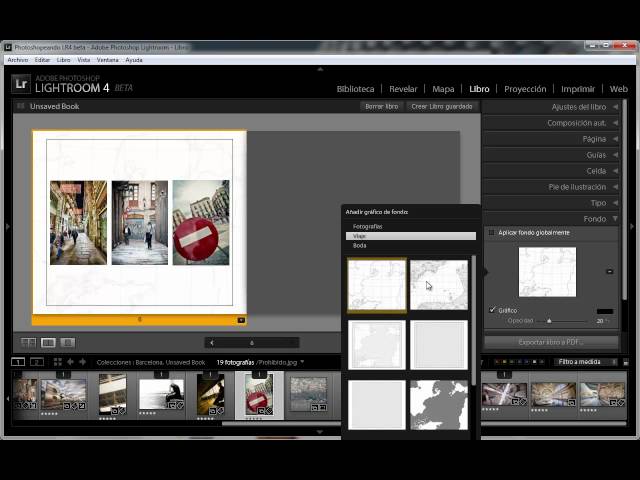This screenshot has height=480, width=640.
Task: Expand the Pie de ilustración panel
Action: tap(551, 187)
